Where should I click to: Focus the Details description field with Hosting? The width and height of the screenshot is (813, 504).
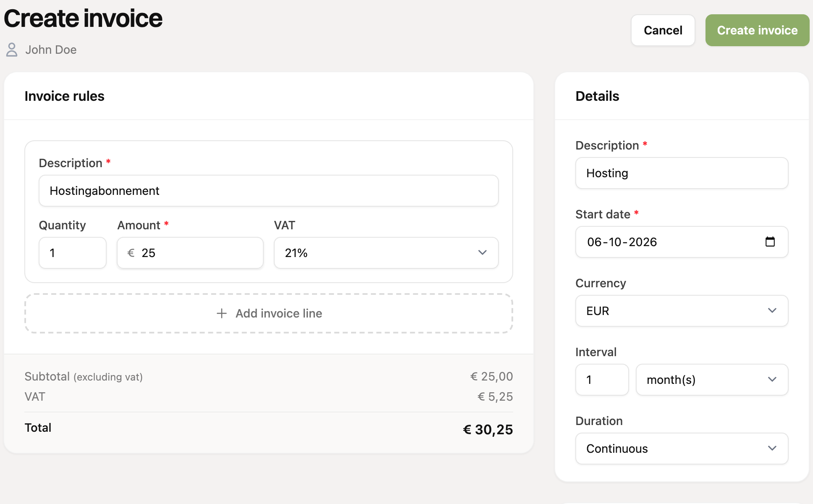tap(682, 173)
